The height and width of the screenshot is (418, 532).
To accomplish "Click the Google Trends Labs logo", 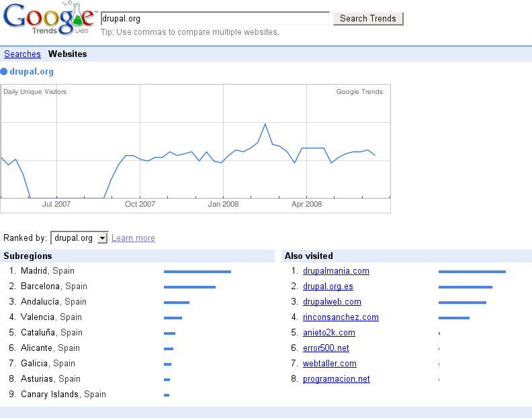I will click(49, 18).
